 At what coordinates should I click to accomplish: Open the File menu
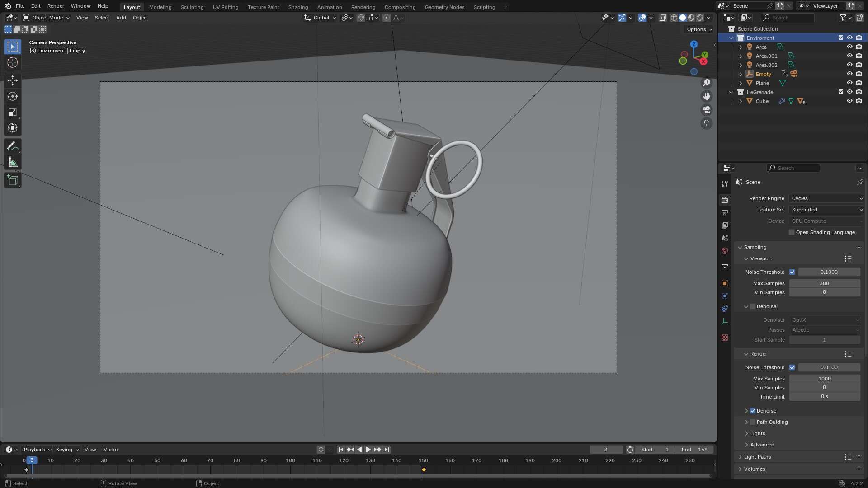pyautogui.click(x=20, y=6)
